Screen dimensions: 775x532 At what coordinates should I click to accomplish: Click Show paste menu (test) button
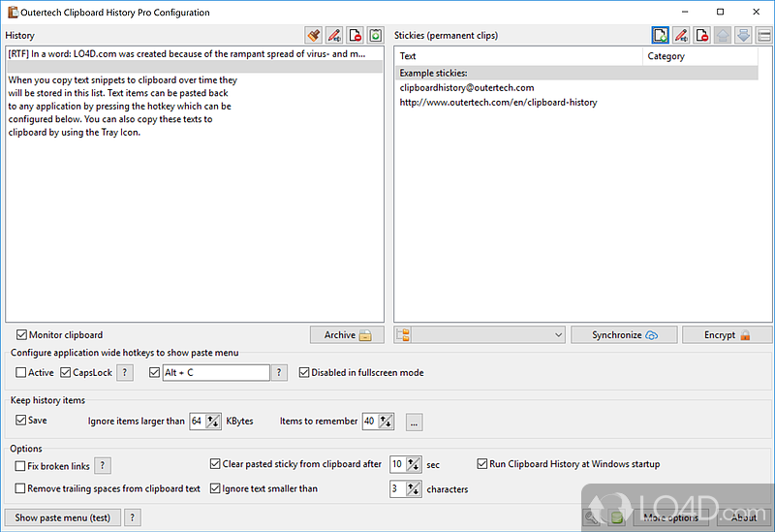63,517
